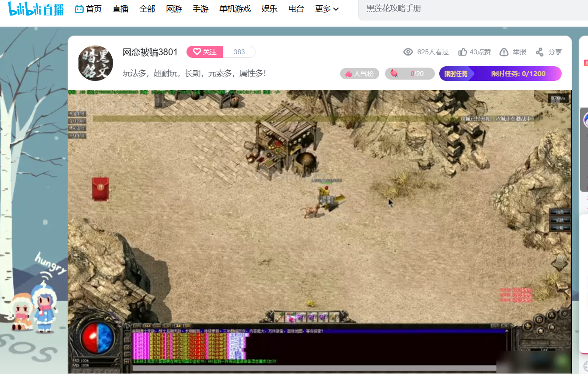Open the 单机游戏 category
The image size is (588, 374).
click(x=235, y=9)
